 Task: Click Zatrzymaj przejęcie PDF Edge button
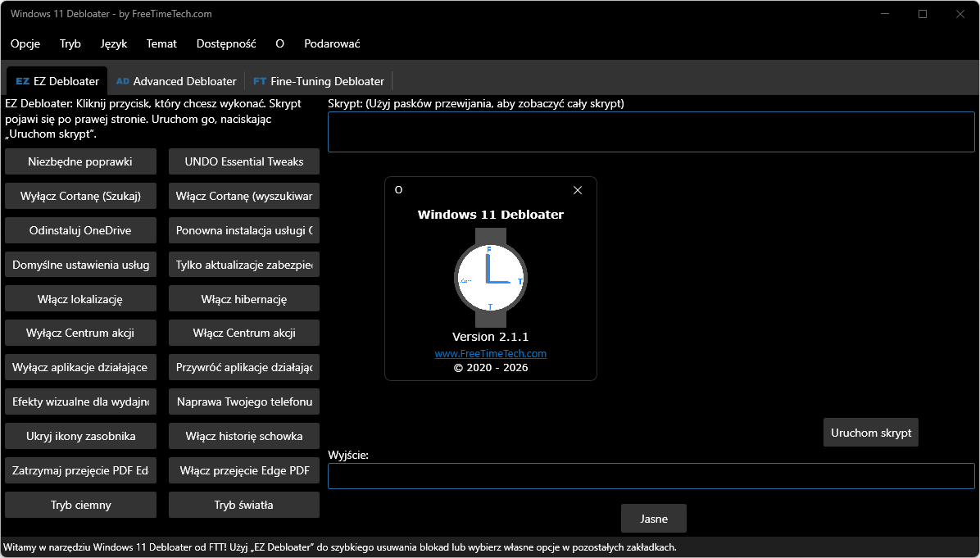tap(80, 470)
